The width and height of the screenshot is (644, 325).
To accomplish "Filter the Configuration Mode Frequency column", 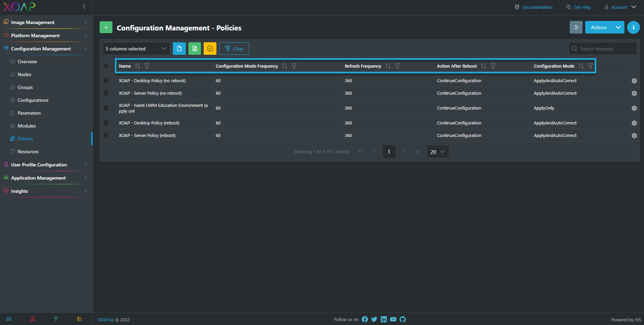I will click(x=294, y=66).
